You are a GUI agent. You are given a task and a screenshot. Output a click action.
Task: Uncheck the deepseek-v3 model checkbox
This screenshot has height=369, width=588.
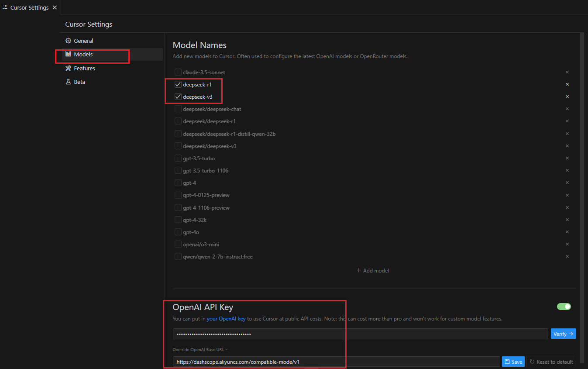(178, 97)
